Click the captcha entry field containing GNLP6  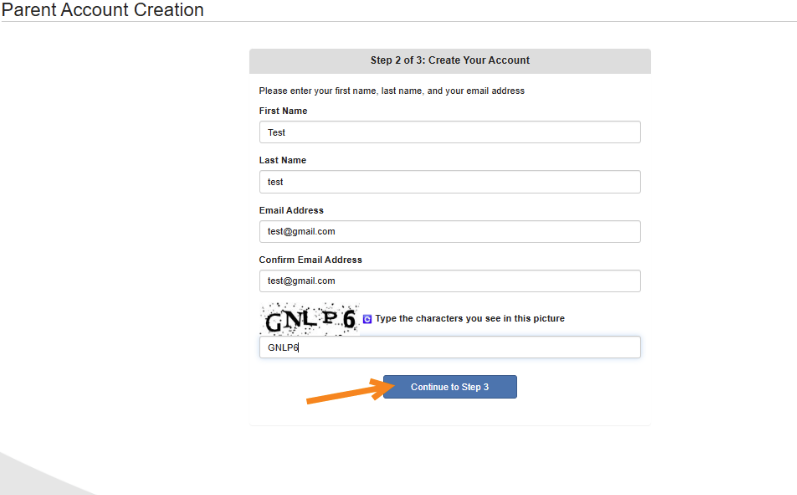(x=450, y=347)
